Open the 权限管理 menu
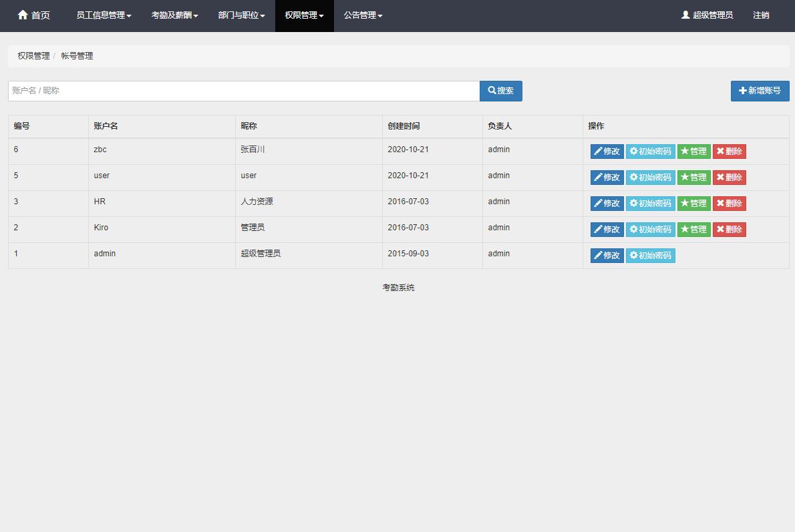 (x=304, y=15)
